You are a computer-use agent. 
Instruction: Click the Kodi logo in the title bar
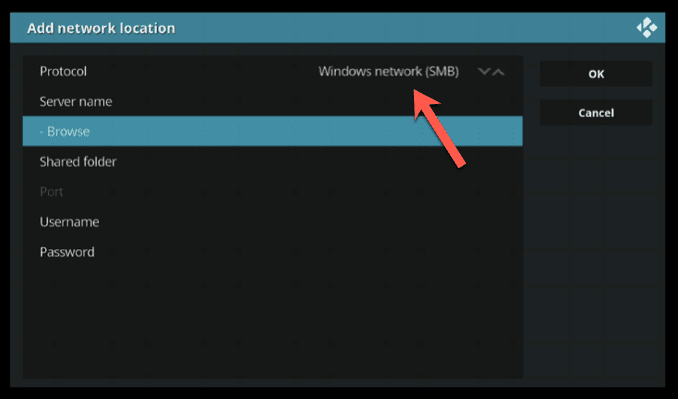[x=646, y=28]
